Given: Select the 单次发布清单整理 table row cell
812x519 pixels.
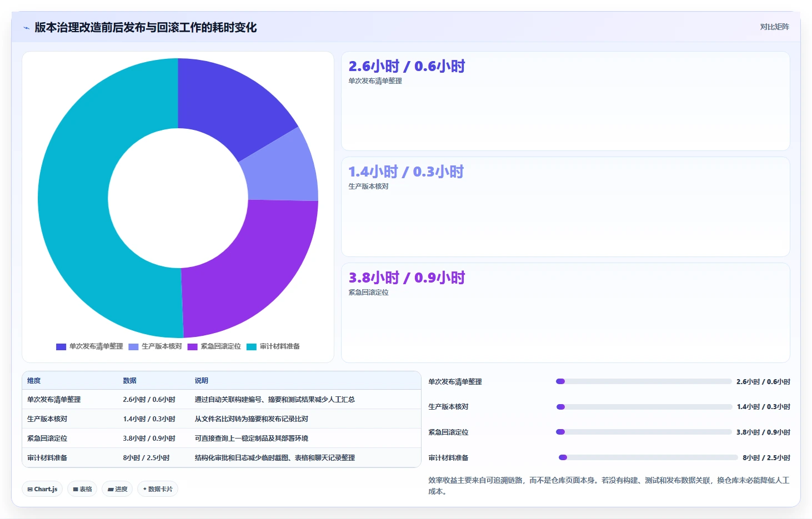Looking at the screenshot, I should [x=54, y=400].
